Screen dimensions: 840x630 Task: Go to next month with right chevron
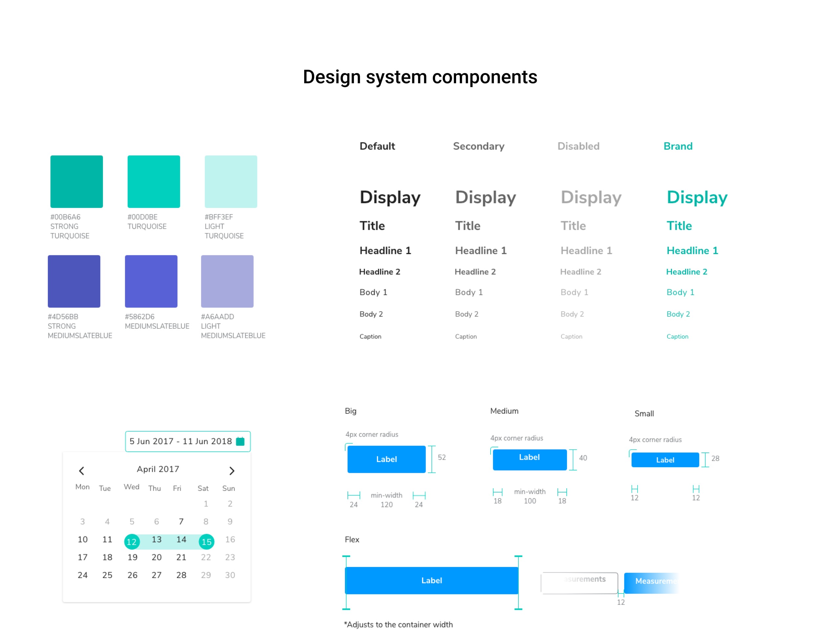coord(232,471)
